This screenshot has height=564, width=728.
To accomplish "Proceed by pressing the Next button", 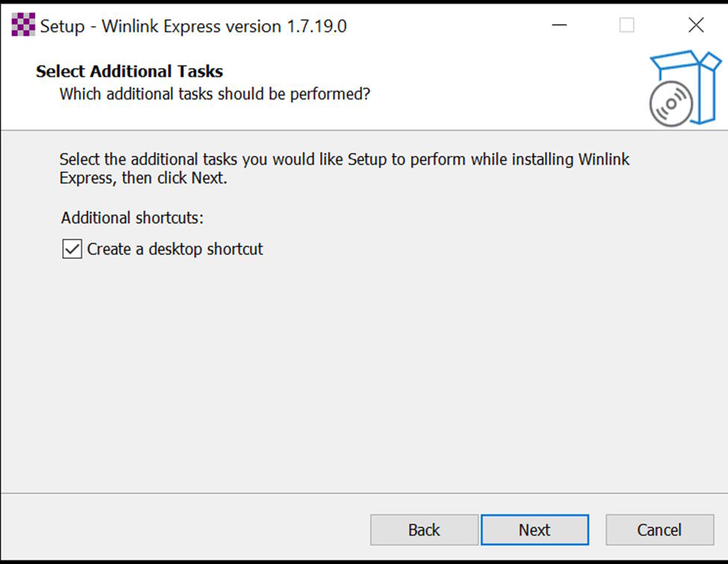I will coord(535,530).
